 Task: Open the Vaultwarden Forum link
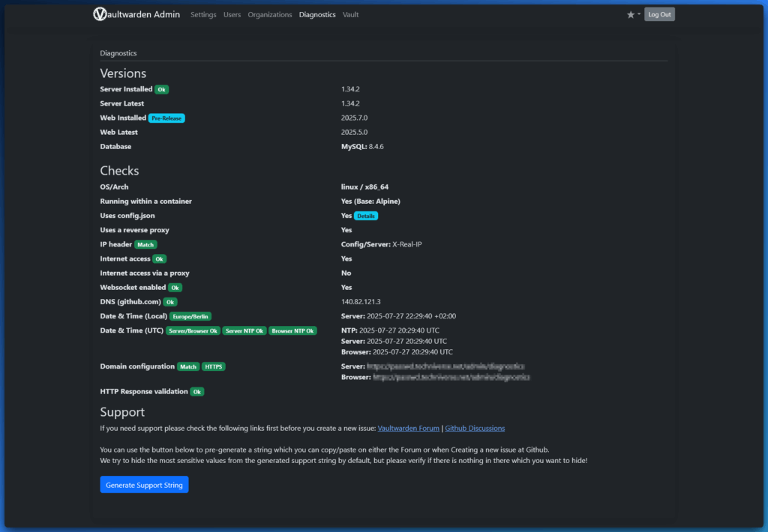click(409, 429)
